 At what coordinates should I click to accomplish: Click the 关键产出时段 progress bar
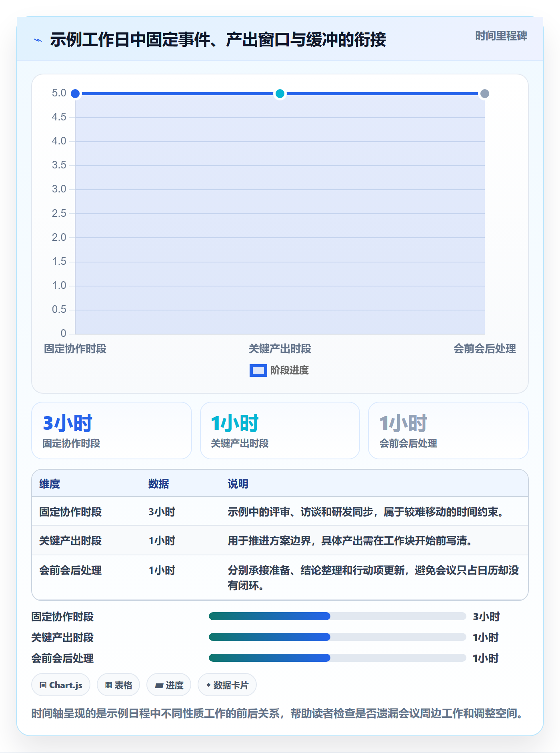click(337, 637)
